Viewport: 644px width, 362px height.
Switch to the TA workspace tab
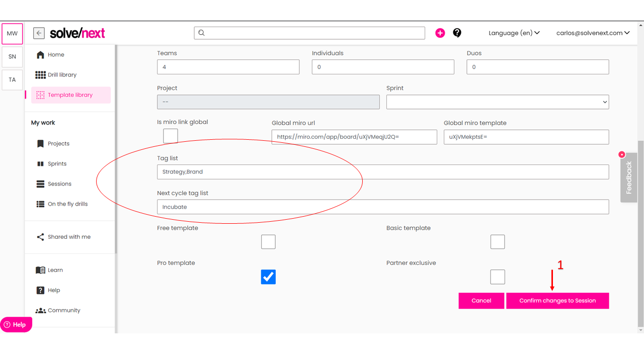pyautogui.click(x=12, y=80)
